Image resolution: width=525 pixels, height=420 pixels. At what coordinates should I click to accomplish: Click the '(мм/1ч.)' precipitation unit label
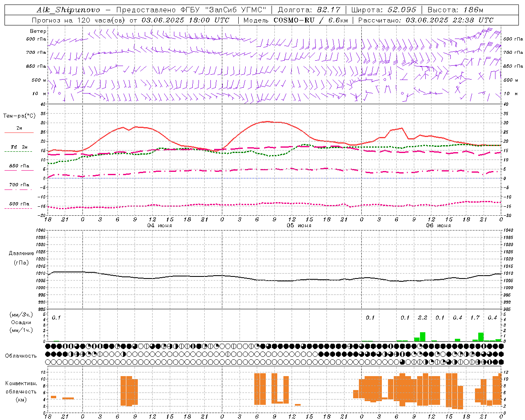[x=21, y=330]
